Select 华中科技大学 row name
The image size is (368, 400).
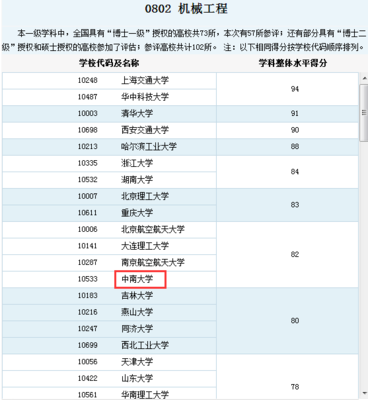click(145, 97)
